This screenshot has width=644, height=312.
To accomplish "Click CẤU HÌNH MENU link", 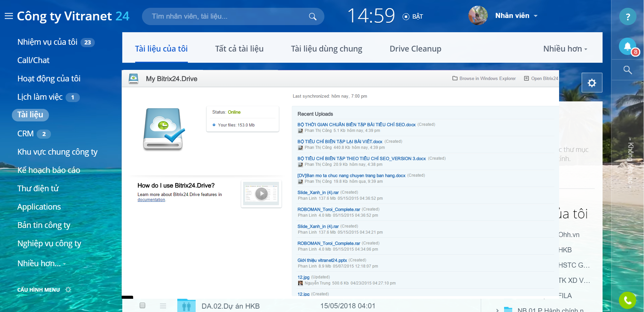I will tap(39, 290).
